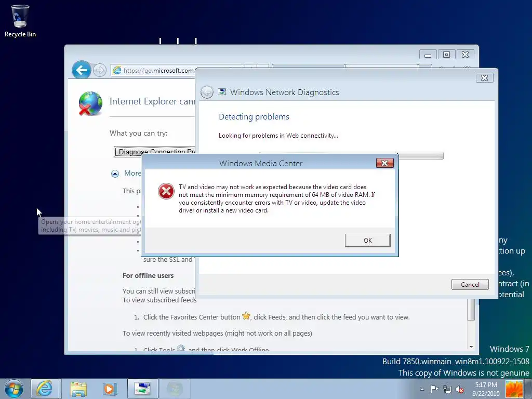
Task: Open the clock showing 5:17 PM
Action: point(486,389)
